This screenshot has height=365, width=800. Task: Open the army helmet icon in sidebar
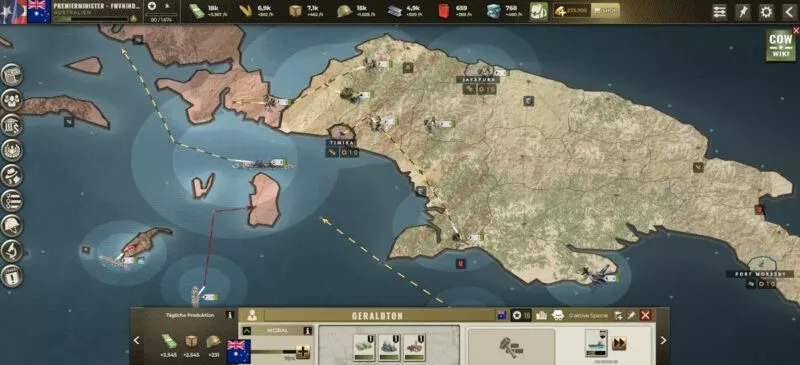[x=12, y=225]
